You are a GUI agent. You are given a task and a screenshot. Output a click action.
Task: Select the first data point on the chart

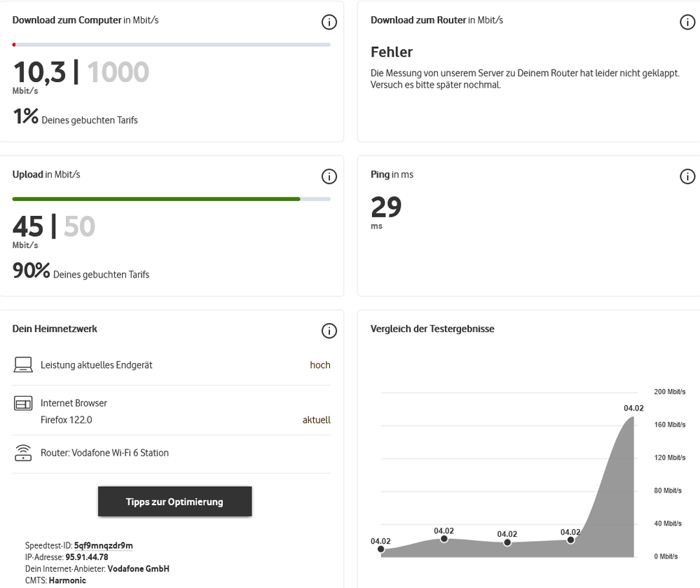pyautogui.click(x=380, y=549)
